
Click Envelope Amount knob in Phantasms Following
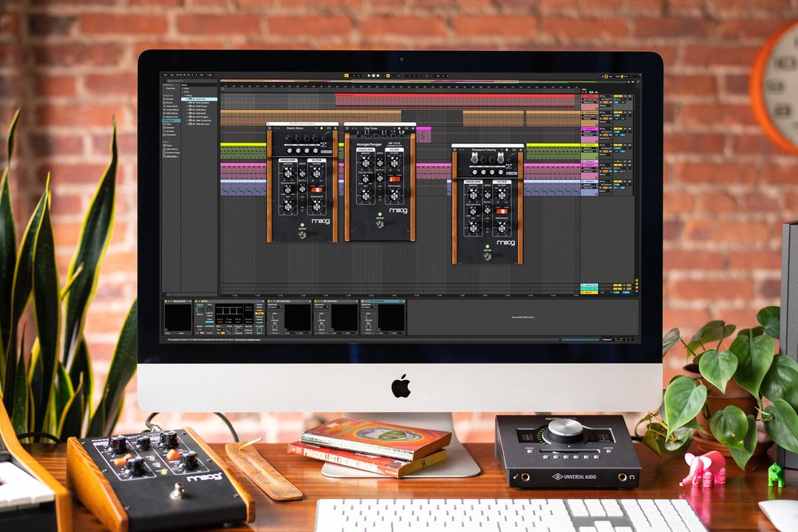click(473, 194)
